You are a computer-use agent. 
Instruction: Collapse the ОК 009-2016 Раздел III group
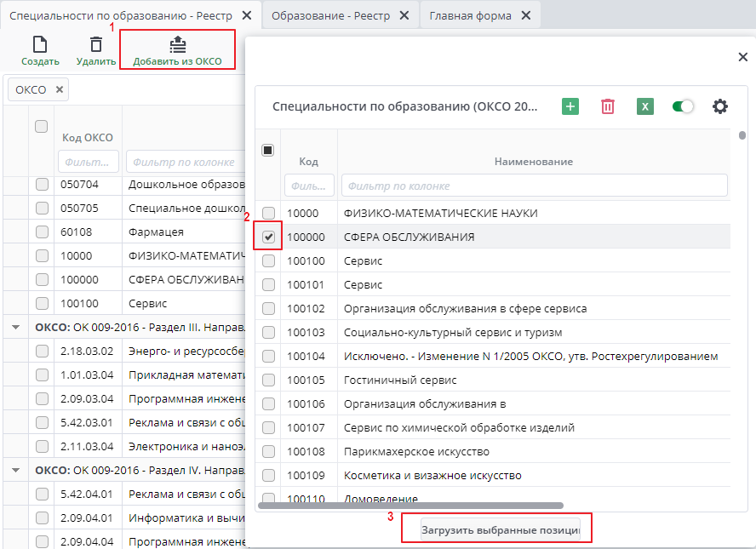(15, 326)
